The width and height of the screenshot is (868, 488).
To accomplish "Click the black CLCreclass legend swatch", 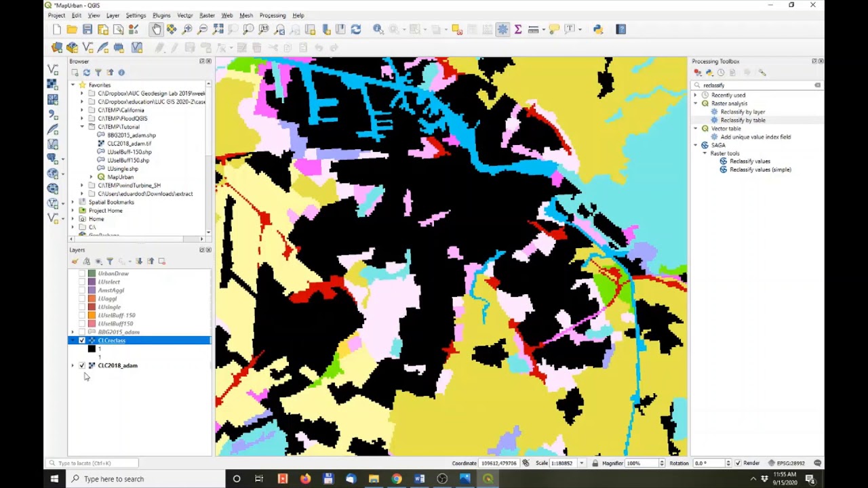I will coord(92,349).
